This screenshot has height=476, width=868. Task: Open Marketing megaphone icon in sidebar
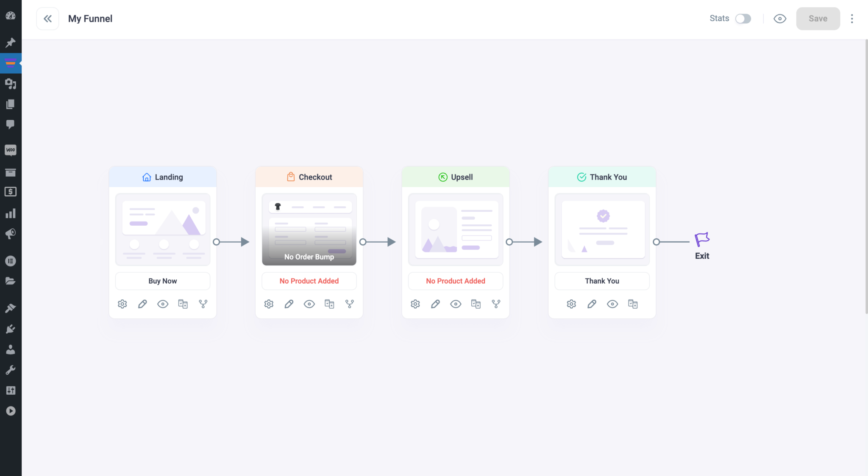pyautogui.click(x=11, y=234)
